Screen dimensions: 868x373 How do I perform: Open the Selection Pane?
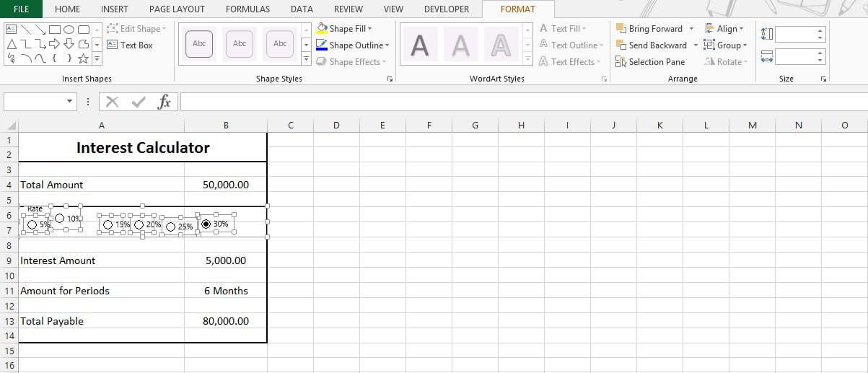[650, 62]
